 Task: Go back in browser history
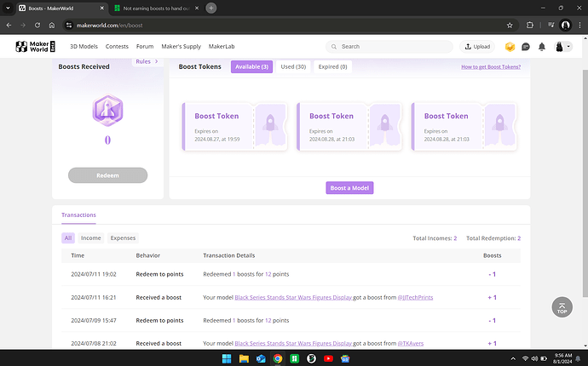[x=9, y=25]
